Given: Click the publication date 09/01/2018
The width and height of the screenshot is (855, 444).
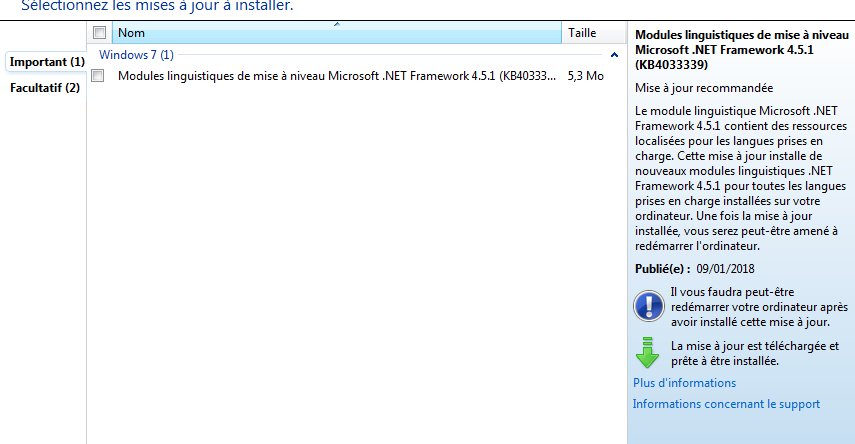Looking at the screenshot, I should (x=725, y=269).
